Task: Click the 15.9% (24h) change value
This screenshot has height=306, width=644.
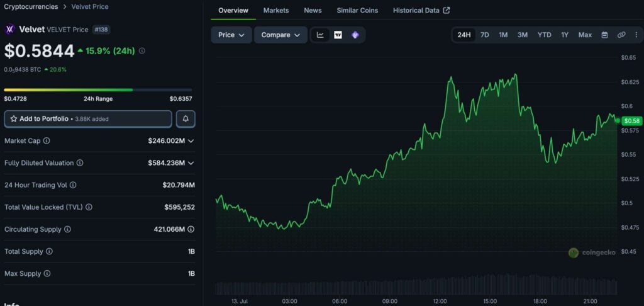Action: 109,51
